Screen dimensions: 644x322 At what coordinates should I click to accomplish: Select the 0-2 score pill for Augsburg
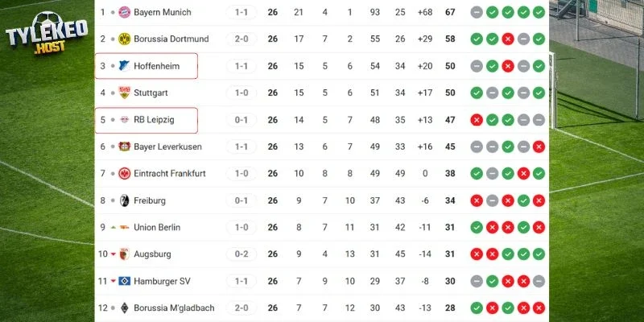tap(242, 254)
